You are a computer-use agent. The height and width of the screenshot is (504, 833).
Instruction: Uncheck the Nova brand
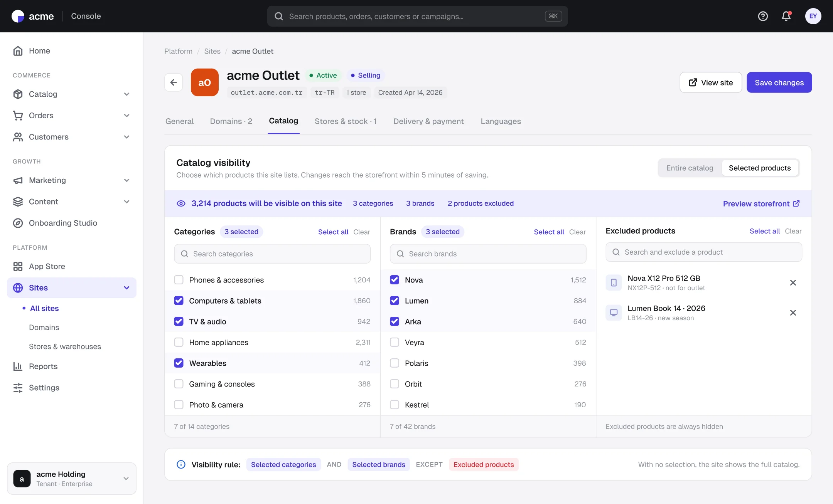[395, 280]
